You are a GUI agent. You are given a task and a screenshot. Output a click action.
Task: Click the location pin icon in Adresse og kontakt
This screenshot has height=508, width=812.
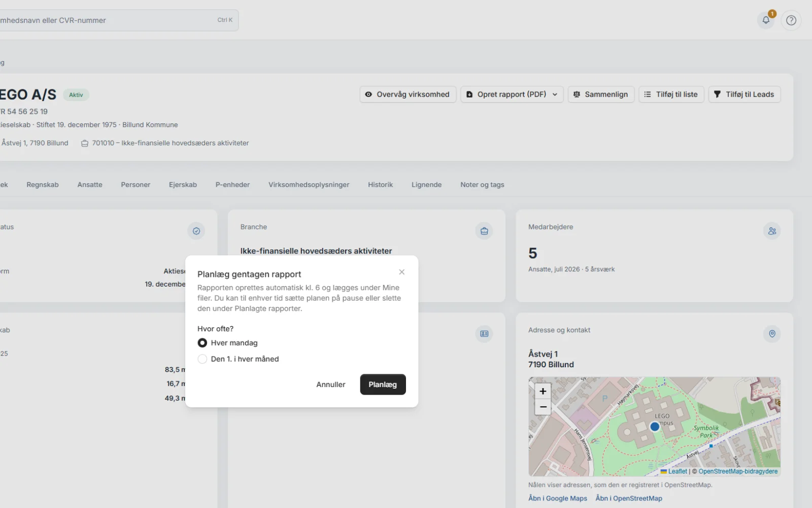click(772, 334)
